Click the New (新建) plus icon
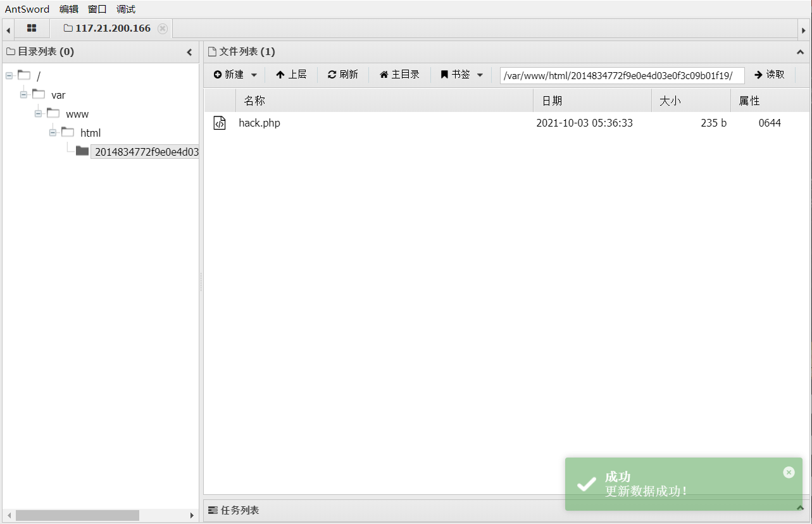The image size is (812, 524). tap(217, 75)
